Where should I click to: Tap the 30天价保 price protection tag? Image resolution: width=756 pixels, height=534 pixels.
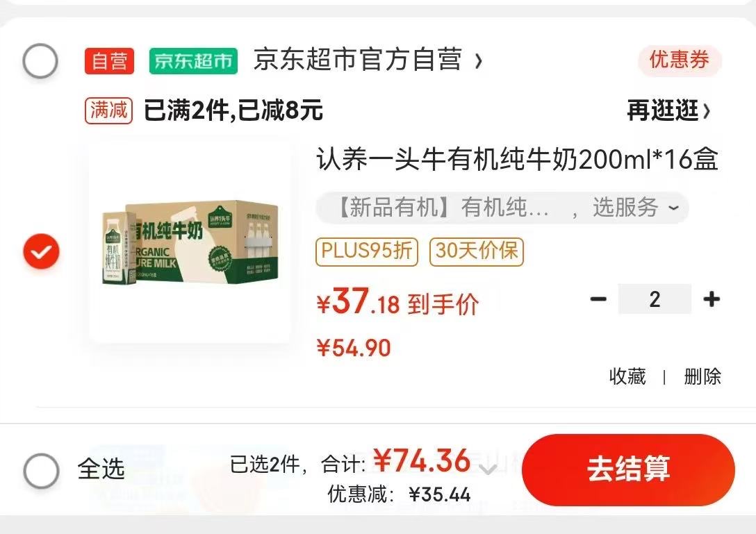point(477,251)
